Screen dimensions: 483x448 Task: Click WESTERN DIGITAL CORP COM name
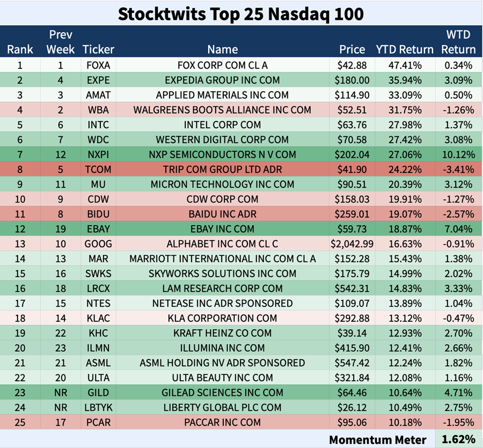click(222, 140)
